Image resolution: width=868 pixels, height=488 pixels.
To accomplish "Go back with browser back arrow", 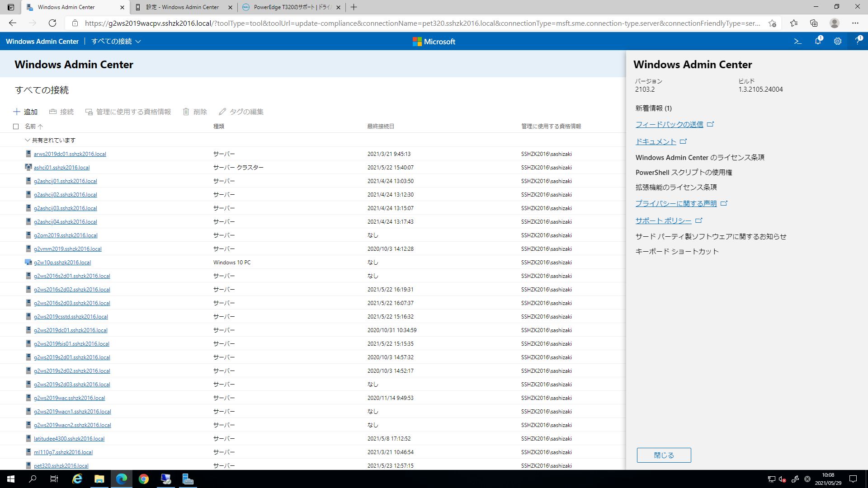I will [x=13, y=23].
